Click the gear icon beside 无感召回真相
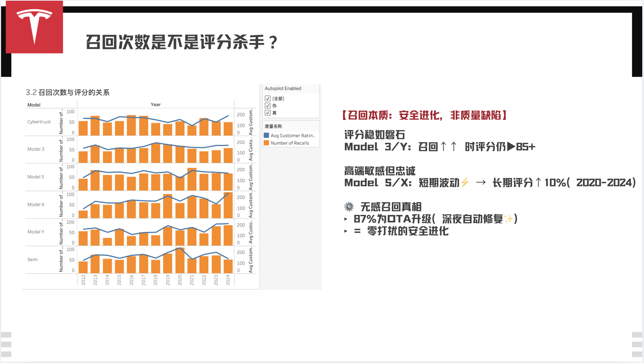Viewport: 644px width, 363px height. (349, 206)
